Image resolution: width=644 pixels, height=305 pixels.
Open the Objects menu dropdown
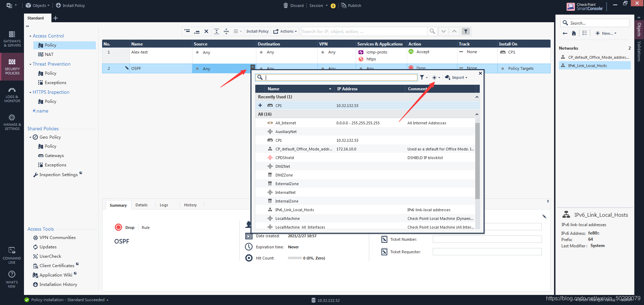(38, 6)
